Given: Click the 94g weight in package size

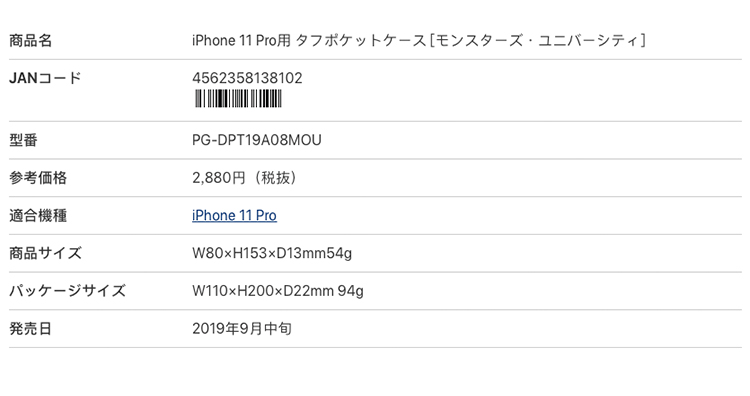Looking at the screenshot, I should 351,291.
